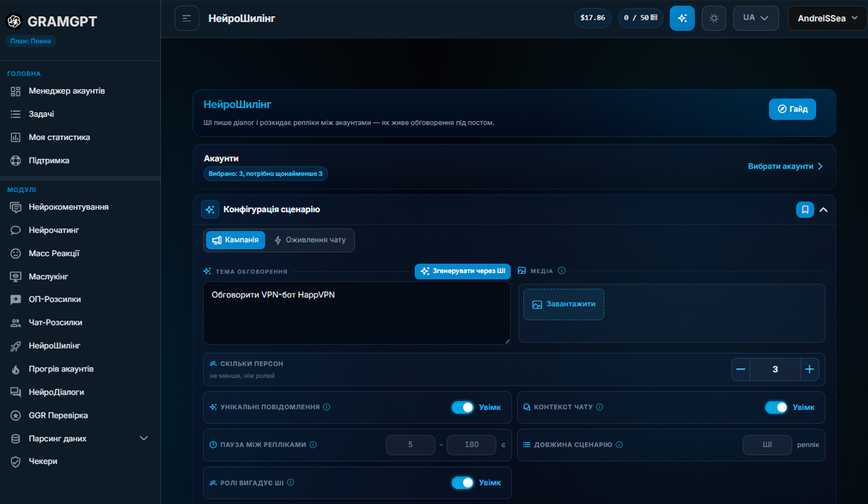The image size is (868, 504).
Task: Click the Чекери shield icon
Action: point(15,461)
